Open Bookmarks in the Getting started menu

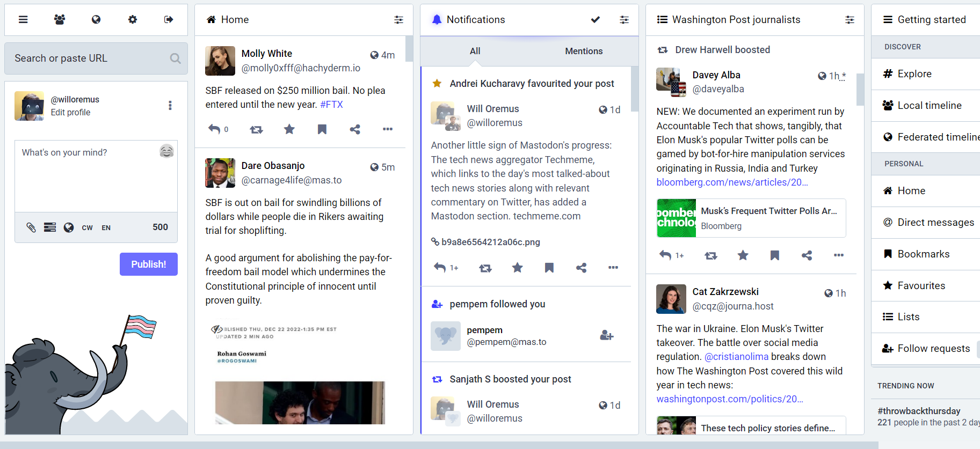(923, 254)
